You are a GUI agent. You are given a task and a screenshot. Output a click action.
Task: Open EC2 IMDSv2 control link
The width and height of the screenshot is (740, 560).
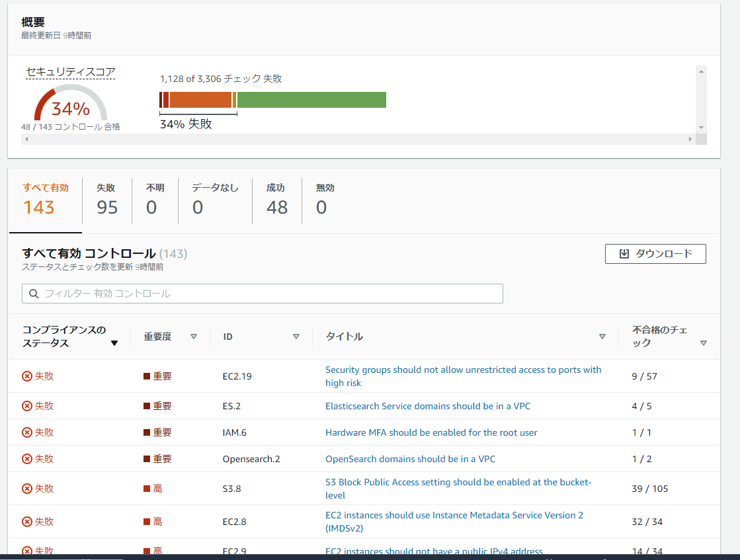pos(454,521)
